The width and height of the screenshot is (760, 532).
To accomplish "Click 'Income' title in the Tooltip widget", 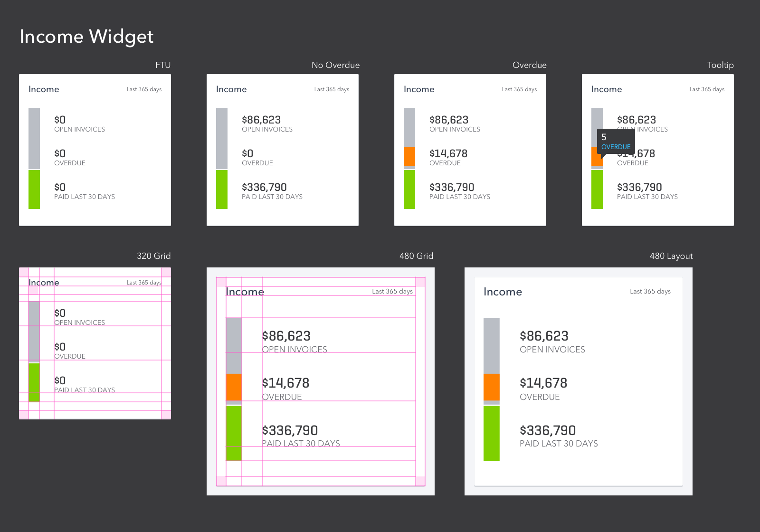I will point(607,89).
